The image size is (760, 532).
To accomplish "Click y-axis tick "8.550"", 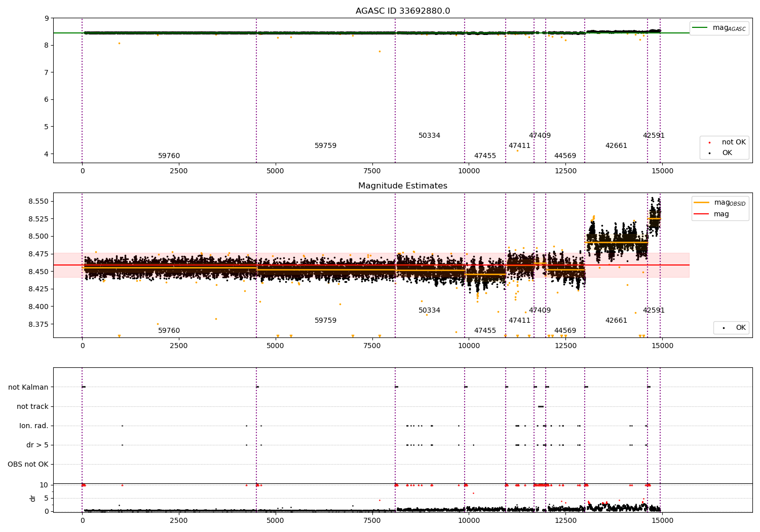I will coord(39,202).
